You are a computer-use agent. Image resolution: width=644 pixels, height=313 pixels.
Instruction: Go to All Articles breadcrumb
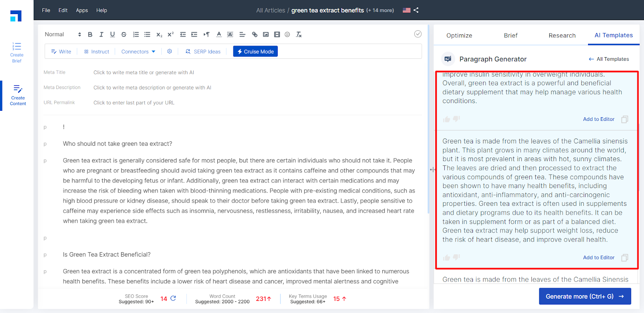click(270, 10)
